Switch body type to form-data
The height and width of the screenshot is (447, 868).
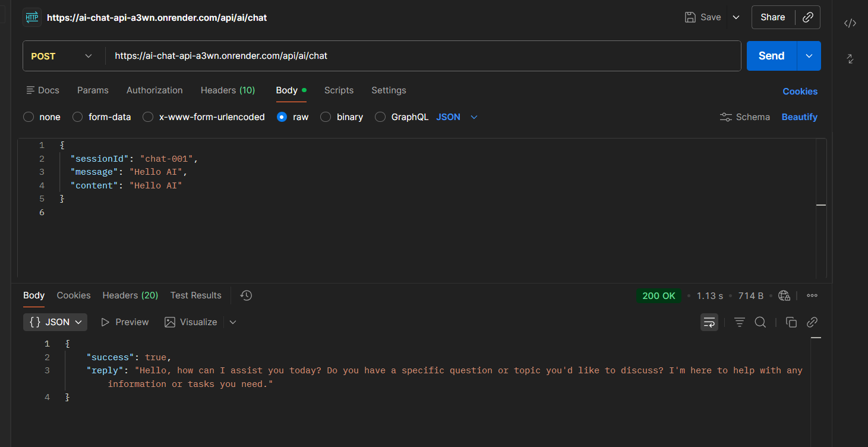coord(77,117)
